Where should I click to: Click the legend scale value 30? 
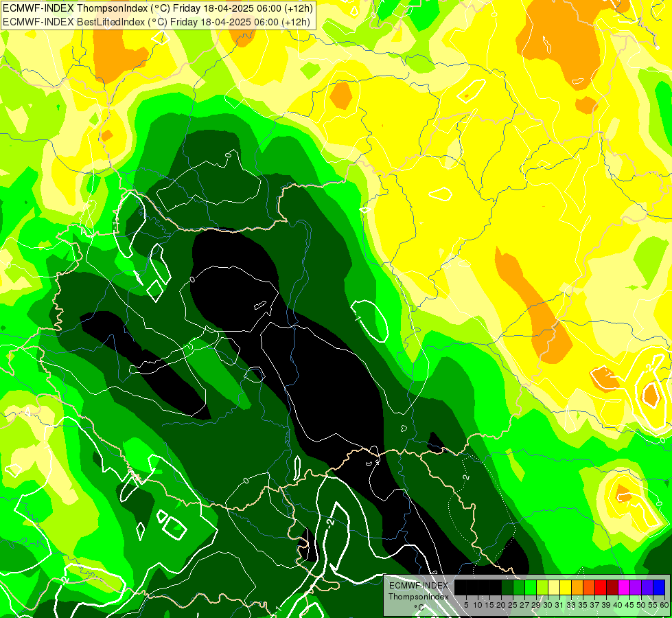click(548, 605)
